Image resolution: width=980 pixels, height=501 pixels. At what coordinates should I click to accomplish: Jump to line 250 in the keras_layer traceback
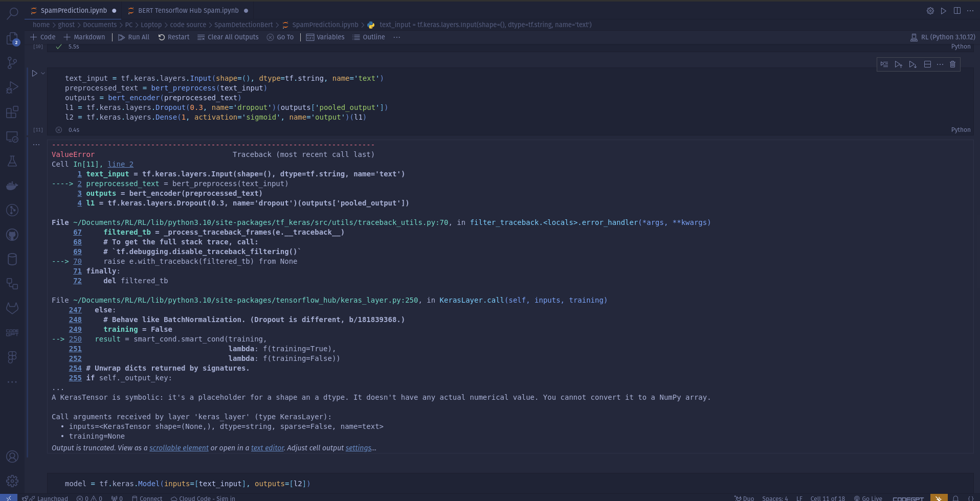tap(75, 339)
